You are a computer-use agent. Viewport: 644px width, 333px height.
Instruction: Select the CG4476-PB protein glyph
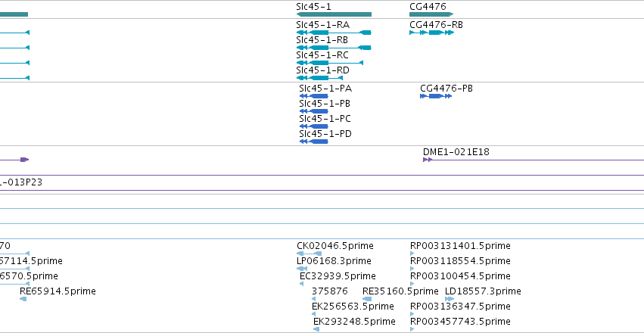point(436,96)
